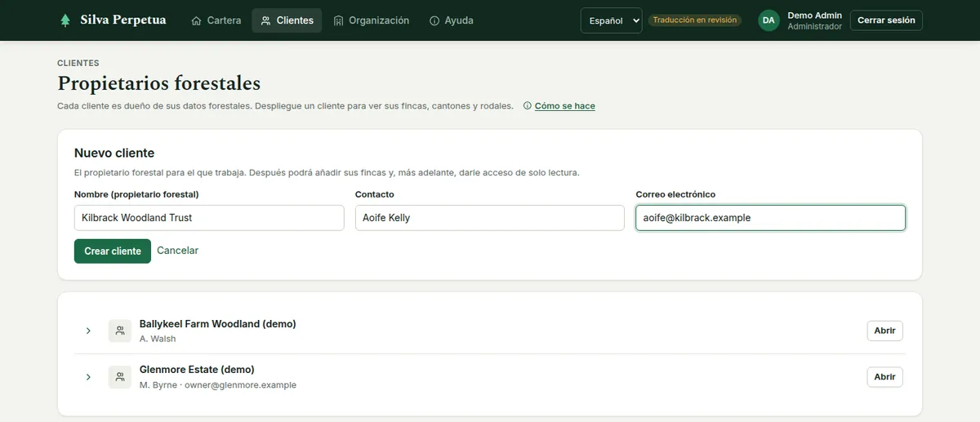Click the Silva Perpetua brand name
980x422 pixels.
[123, 20]
